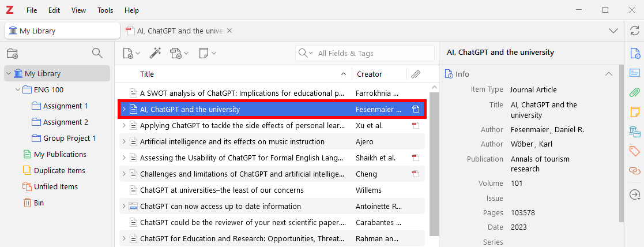Image resolution: width=644 pixels, height=247 pixels.
Task: Click Add Item by Identifier wand
Action: 155,53
